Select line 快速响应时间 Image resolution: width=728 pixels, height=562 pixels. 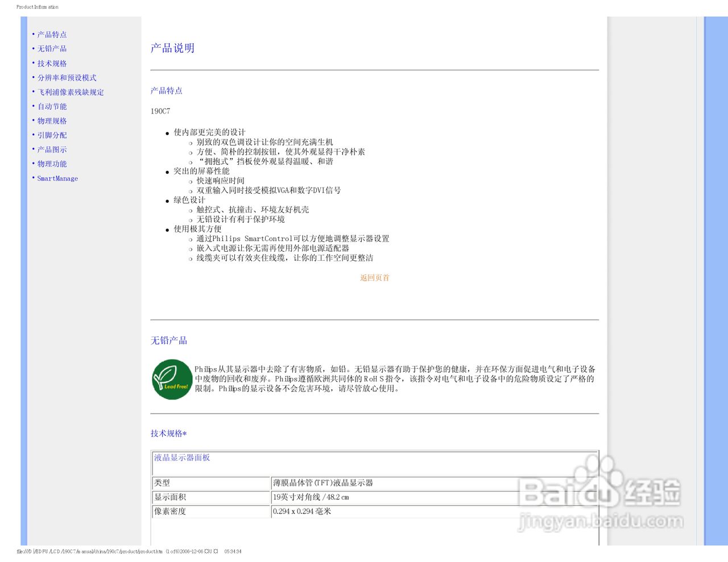coord(220,181)
